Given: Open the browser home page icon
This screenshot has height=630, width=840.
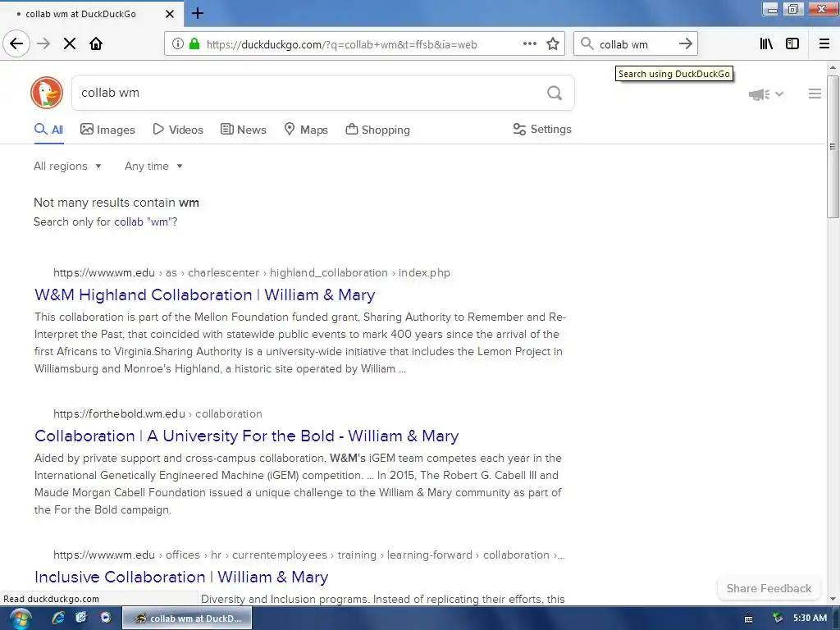Looking at the screenshot, I should (x=96, y=43).
